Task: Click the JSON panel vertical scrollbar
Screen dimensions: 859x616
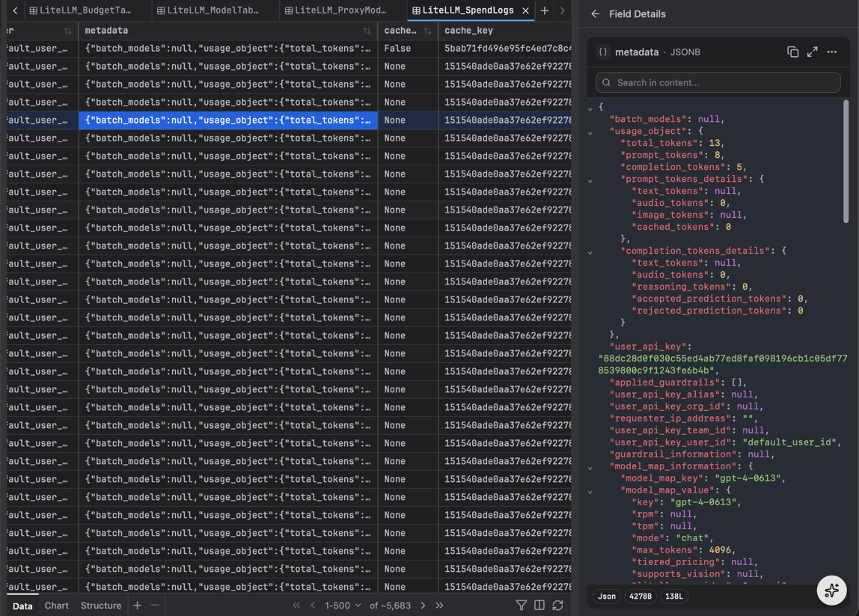Action: (x=846, y=162)
